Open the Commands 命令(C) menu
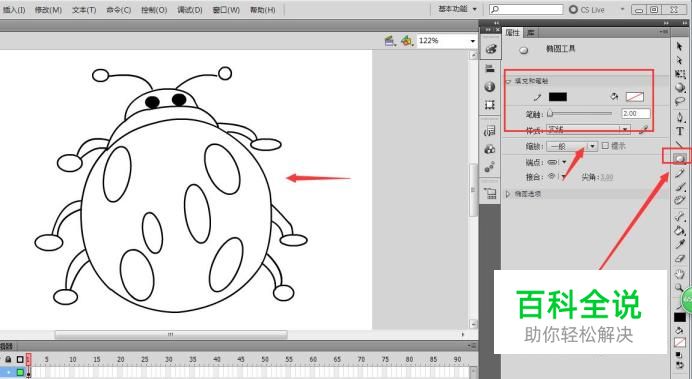 coord(119,10)
